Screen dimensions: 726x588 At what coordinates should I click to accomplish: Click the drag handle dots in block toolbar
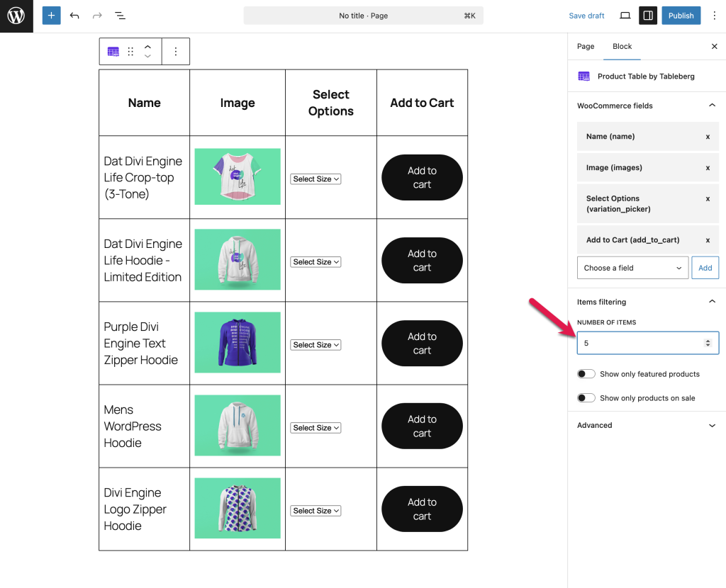130,51
